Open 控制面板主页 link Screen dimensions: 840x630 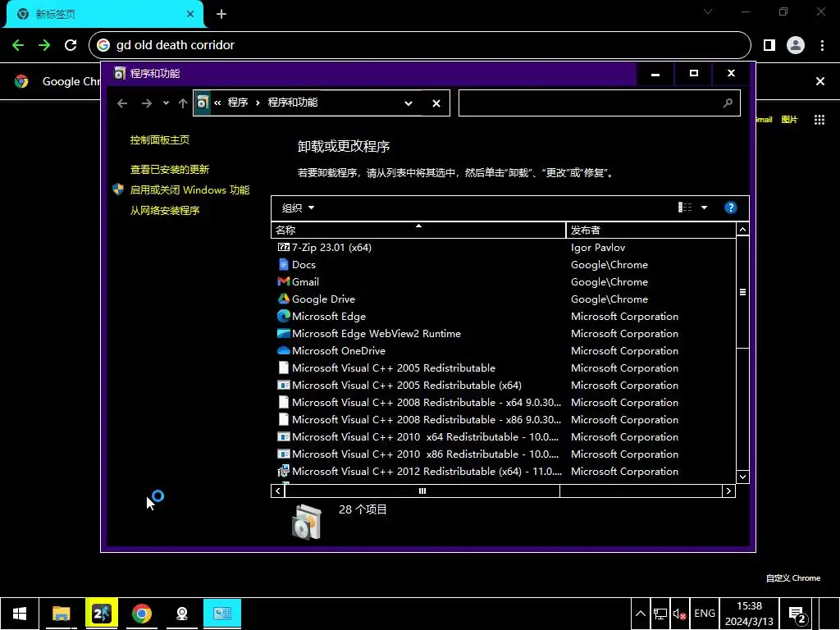tap(160, 139)
